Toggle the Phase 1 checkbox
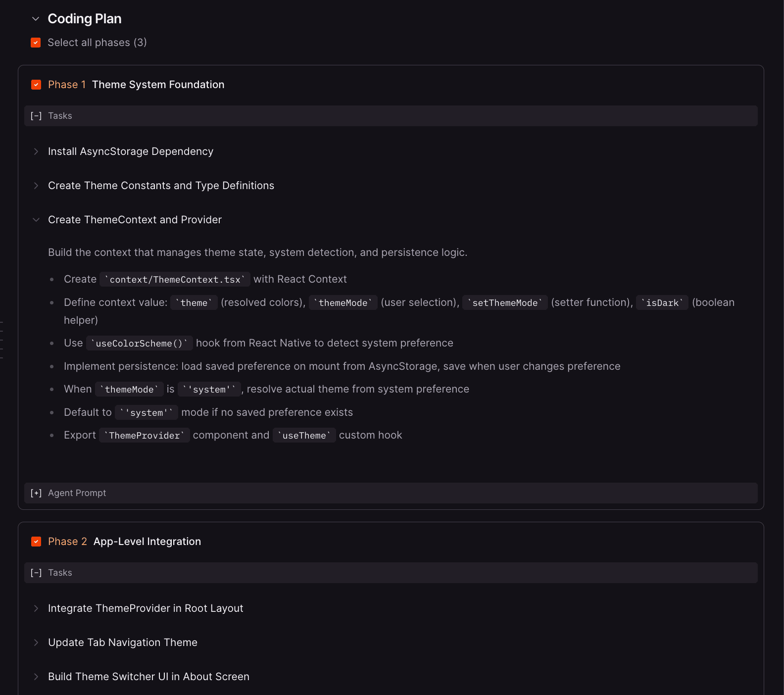The image size is (784, 695). (36, 85)
